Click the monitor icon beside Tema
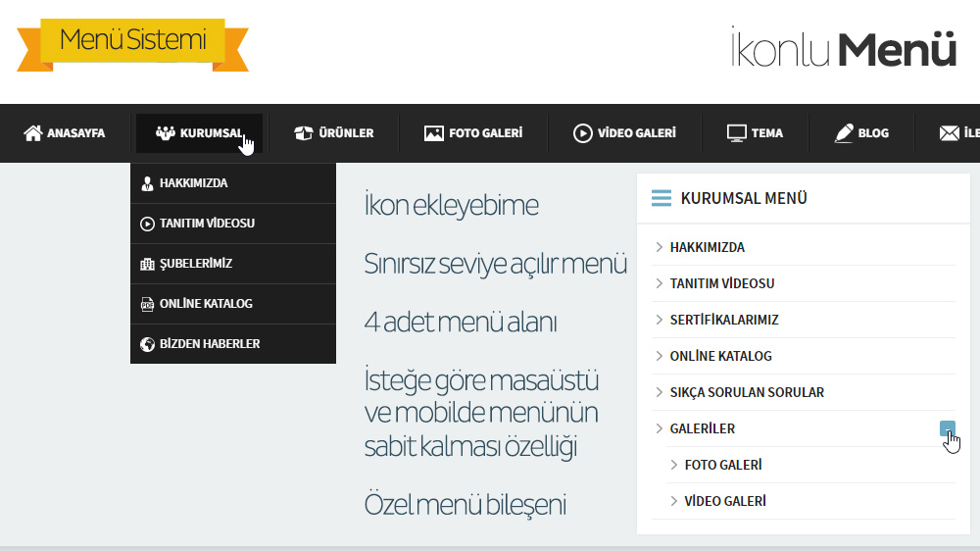Viewport: 980px width, 551px height. coord(737,133)
